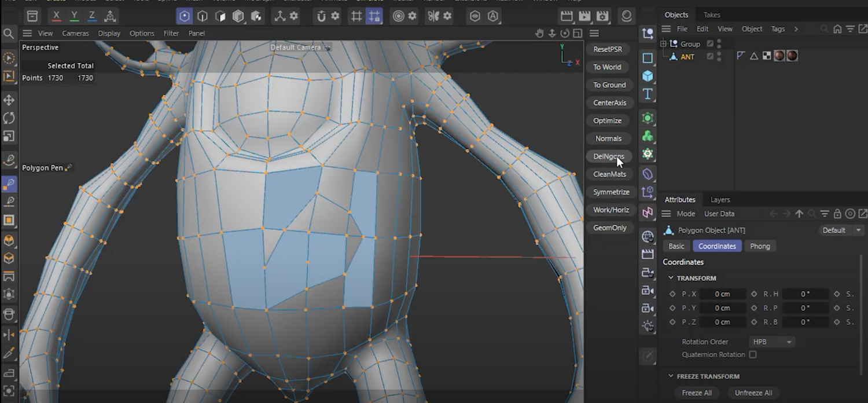The image size is (868, 403).
Task: Open the asset browser archive icon
Action: [x=33, y=16]
